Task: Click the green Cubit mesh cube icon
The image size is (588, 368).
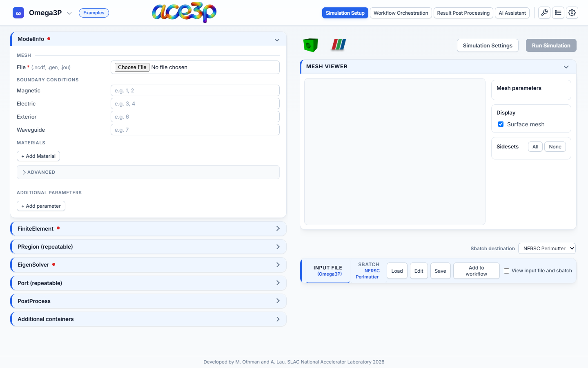Action: click(x=311, y=45)
